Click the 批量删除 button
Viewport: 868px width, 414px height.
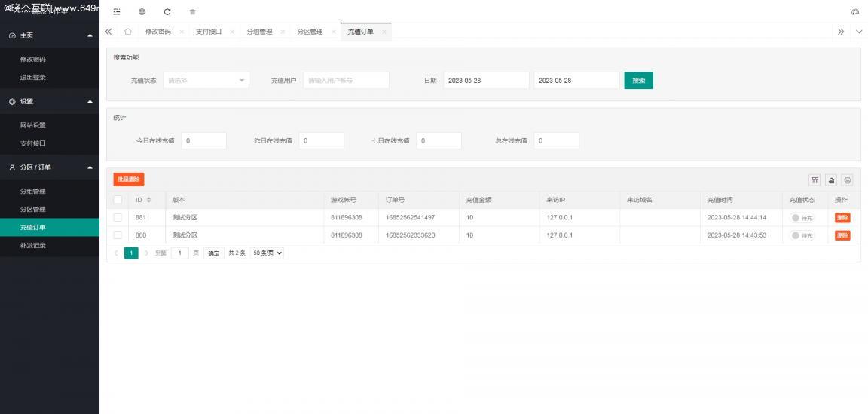click(128, 179)
